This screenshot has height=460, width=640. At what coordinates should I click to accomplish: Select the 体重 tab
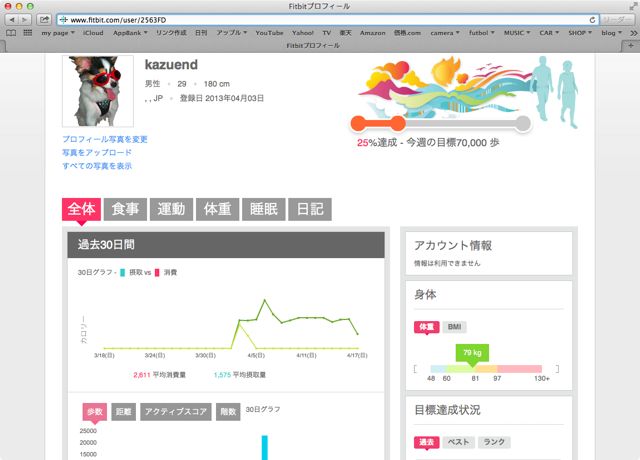click(x=218, y=209)
